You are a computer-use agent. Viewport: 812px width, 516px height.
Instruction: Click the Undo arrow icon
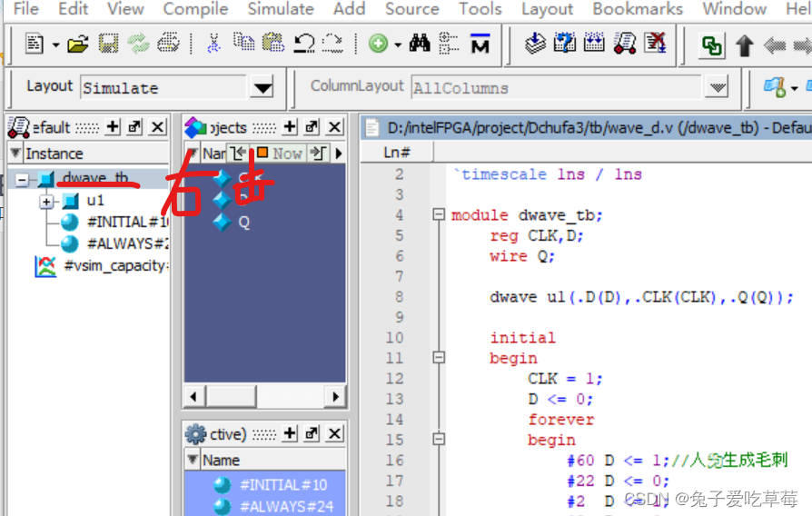pyautogui.click(x=304, y=44)
